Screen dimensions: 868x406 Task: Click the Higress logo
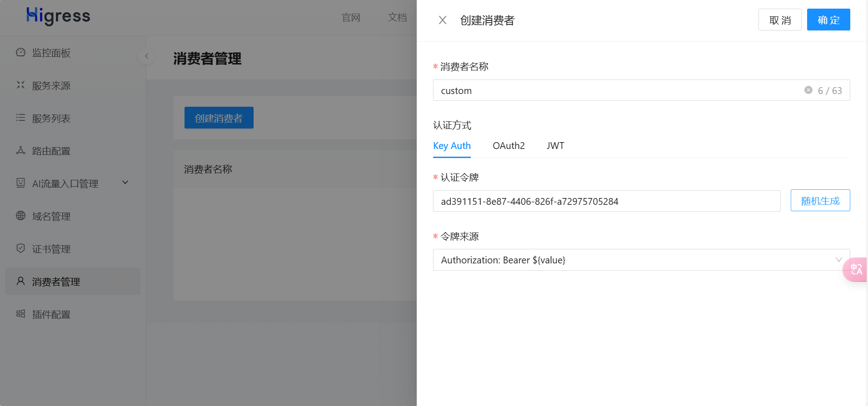[x=58, y=16]
